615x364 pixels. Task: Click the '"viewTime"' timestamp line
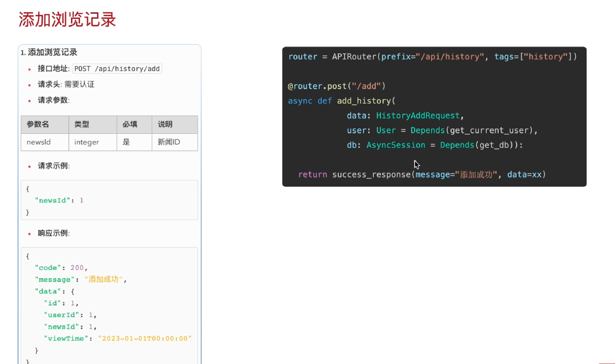coord(118,338)
